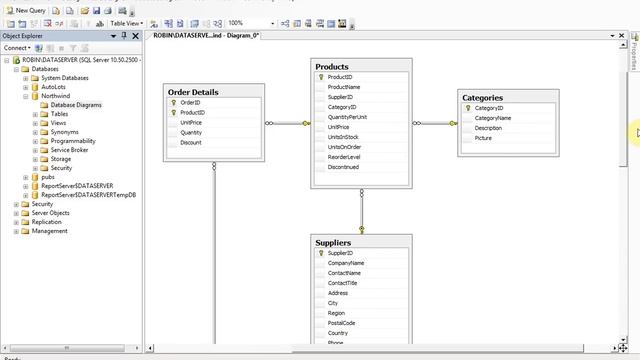Open the 100% zoom combo box
640x360 pixels.
[x=251, y=23]
